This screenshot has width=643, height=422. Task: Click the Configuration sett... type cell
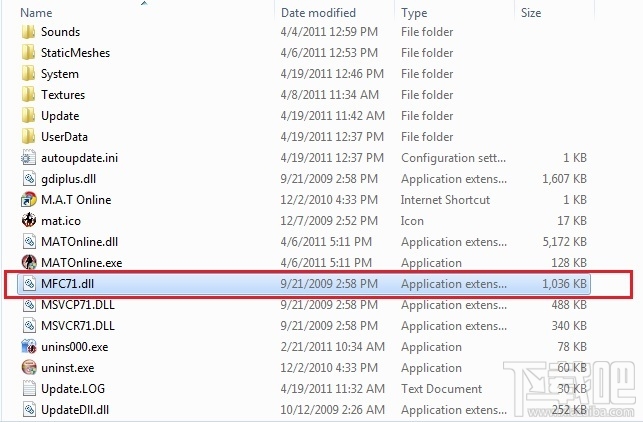(x=454, y=158)
